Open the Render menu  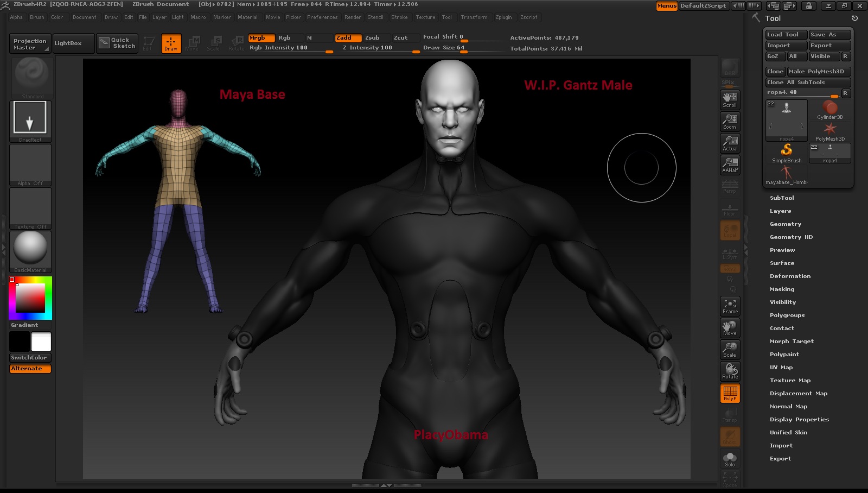coord(353,17)
